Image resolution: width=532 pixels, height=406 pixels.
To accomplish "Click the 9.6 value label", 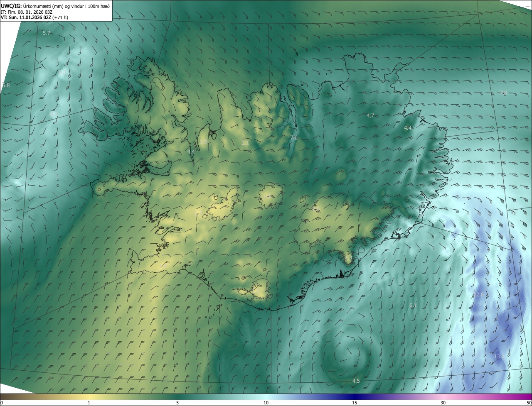I will click(62, 72).
